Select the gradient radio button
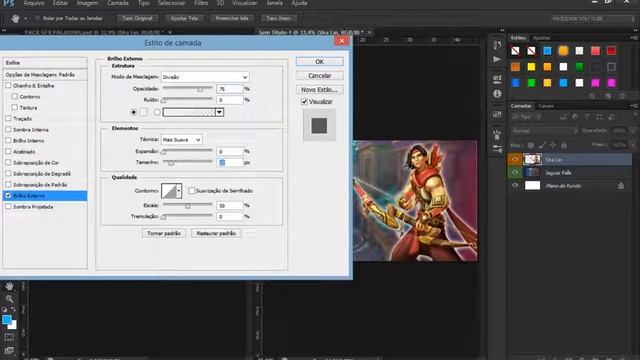 pyautogui.click(x=157, y=112)
